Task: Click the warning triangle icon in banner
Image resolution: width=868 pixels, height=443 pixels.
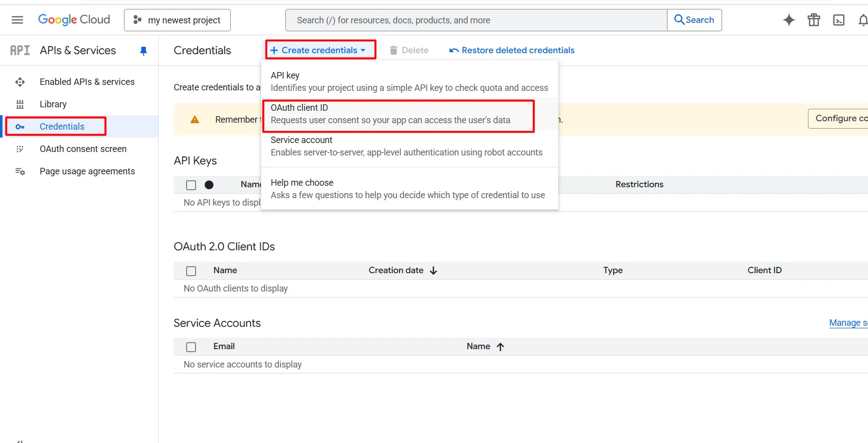Action: pos(195,120)
